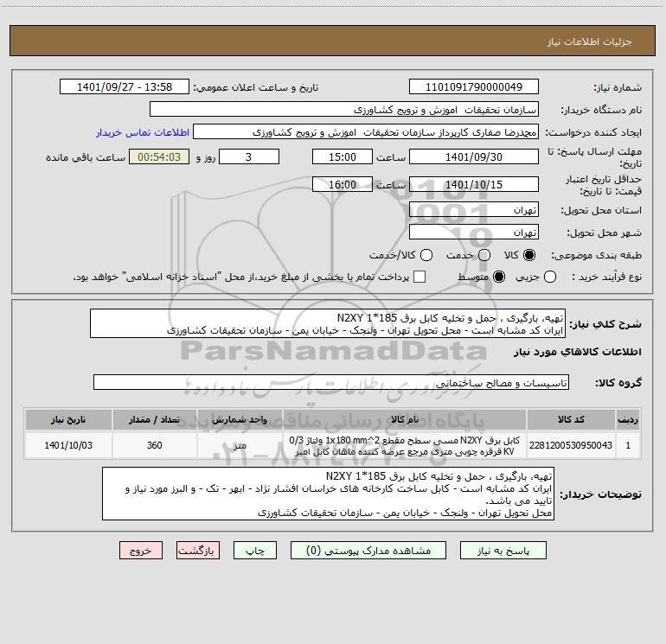The image size is (666, 644).
Task: Click the deadline time field 15:00
Action: pos(343,156)
